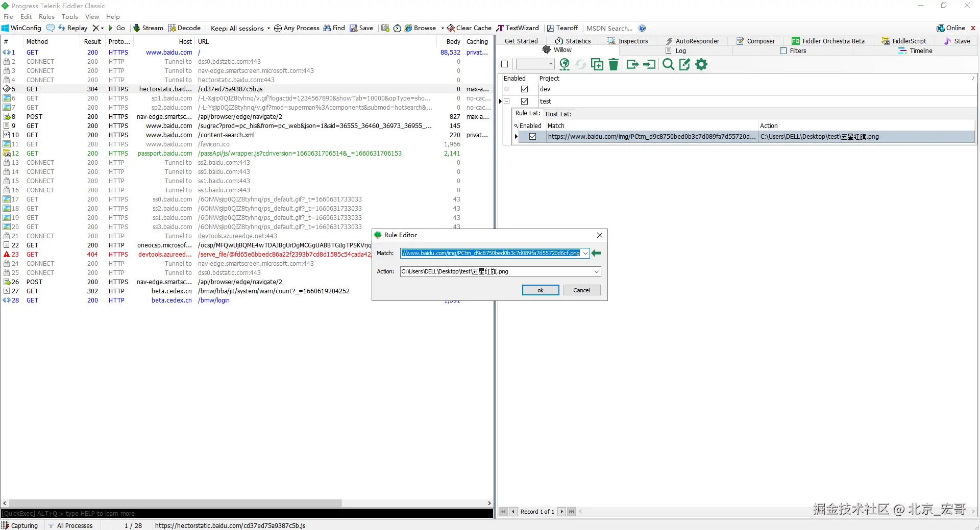
Task: Click the camera screenshot toolbar icon
Action: (x=385, y=28)
